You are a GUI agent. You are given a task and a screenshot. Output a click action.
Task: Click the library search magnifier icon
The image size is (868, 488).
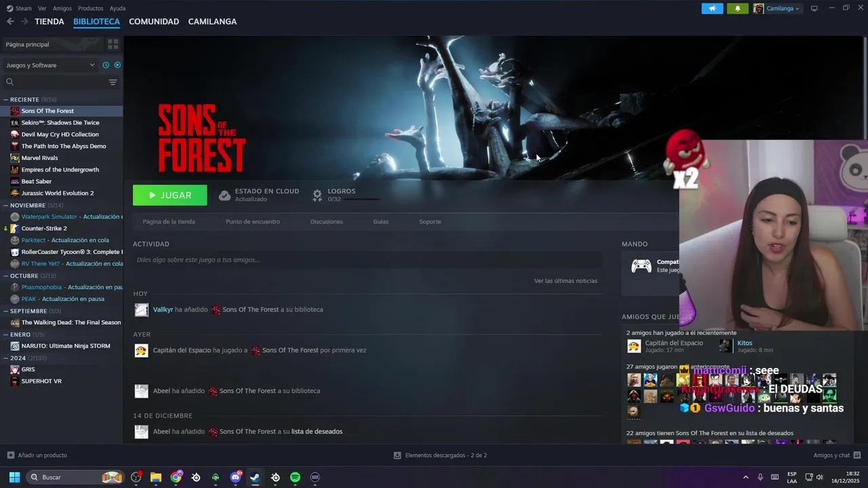click(x=9, y=82)
